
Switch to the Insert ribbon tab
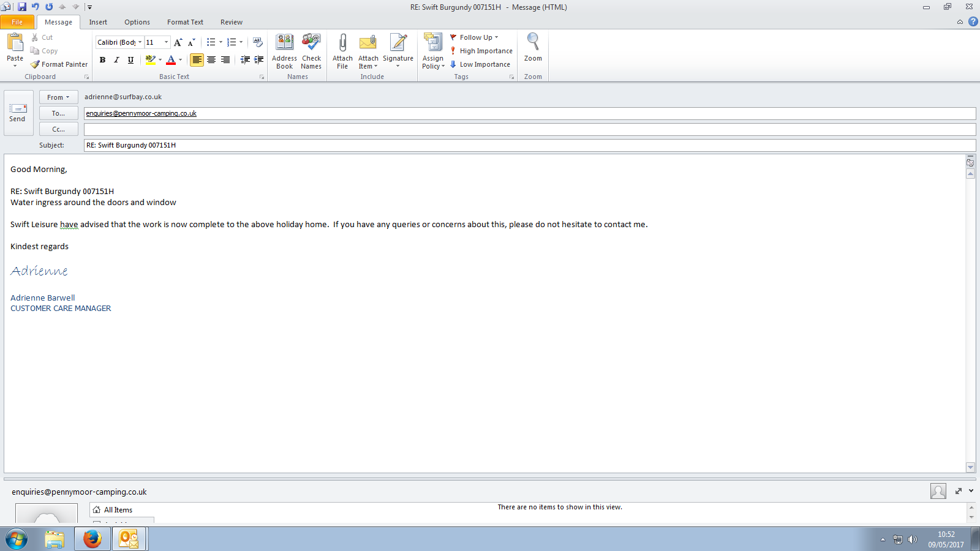pyautogui.click(x=98, y=22)
